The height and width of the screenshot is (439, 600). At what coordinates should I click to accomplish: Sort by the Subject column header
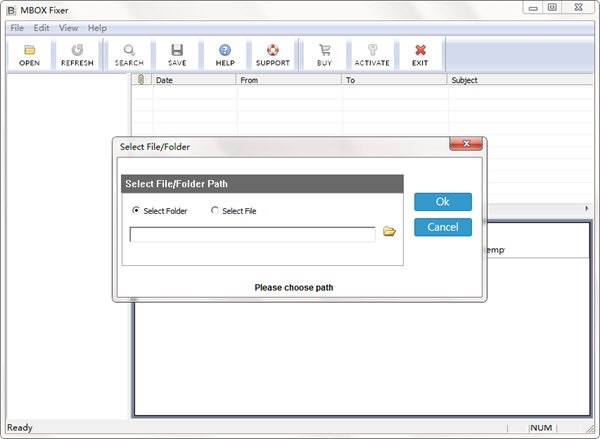(520, 80)
